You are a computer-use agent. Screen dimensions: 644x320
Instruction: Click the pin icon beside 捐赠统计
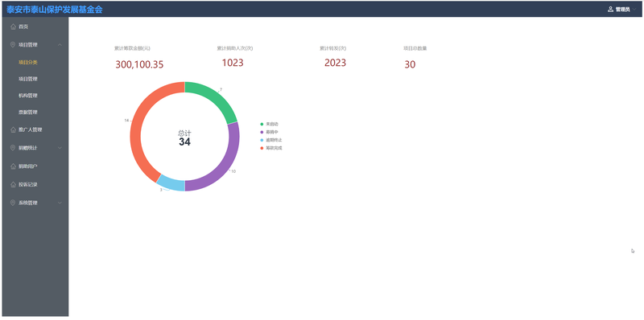13,148
